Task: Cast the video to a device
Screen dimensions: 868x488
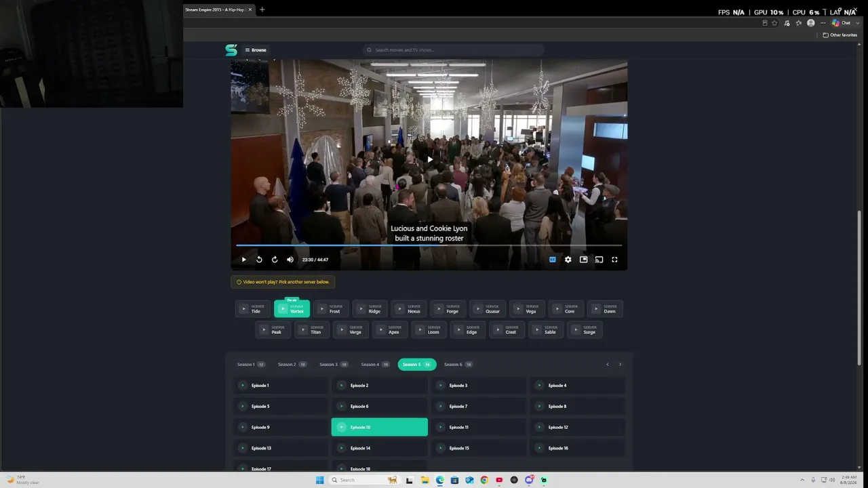Action: pos(599,260)
